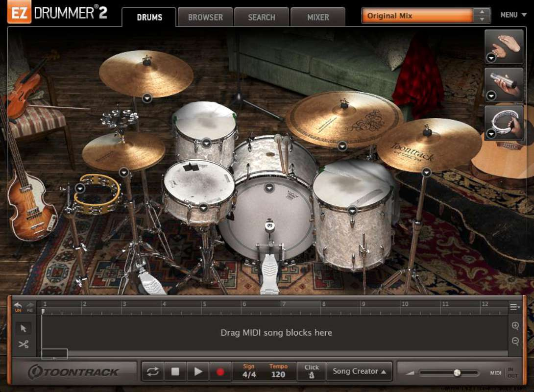Viewport: 534px width, 392px height.
Task: Select the hand clap percussion icon
Action: pyautogui.click(x=504, y=47)
